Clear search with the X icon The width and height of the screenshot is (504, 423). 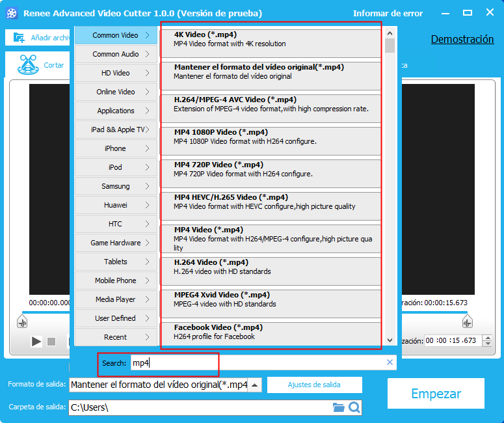[x=390, y=362]
